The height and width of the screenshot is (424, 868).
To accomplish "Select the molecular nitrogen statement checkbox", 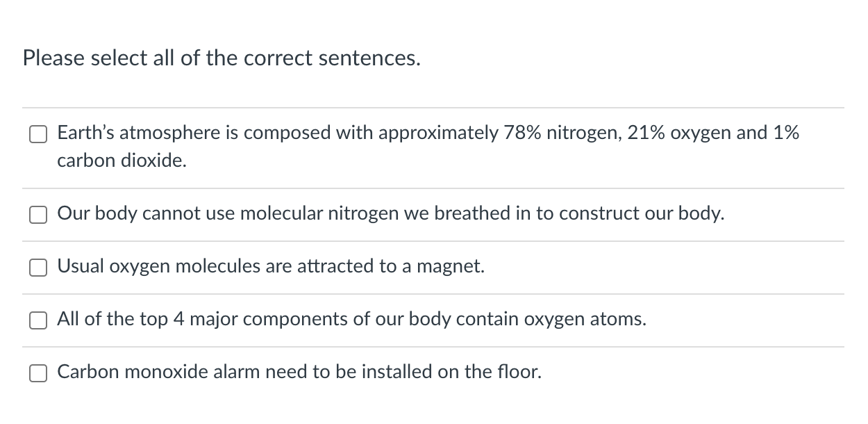I will tap(38, 215).
